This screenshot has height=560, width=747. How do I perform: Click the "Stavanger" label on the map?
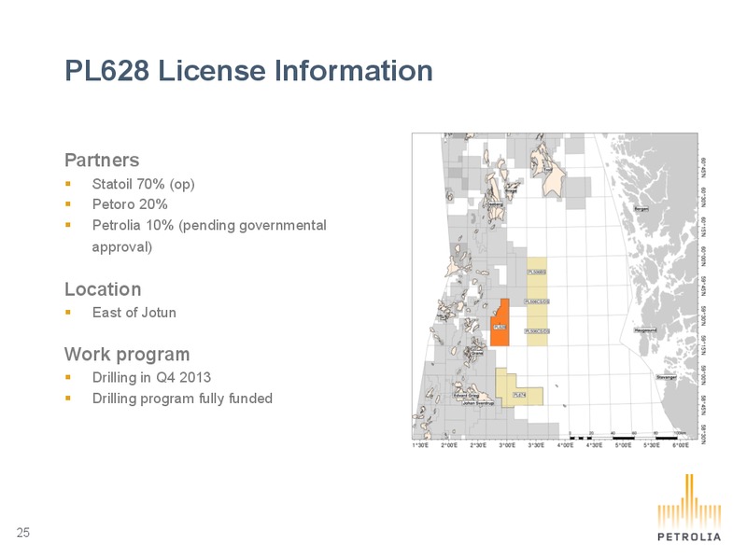pos(666,377)
